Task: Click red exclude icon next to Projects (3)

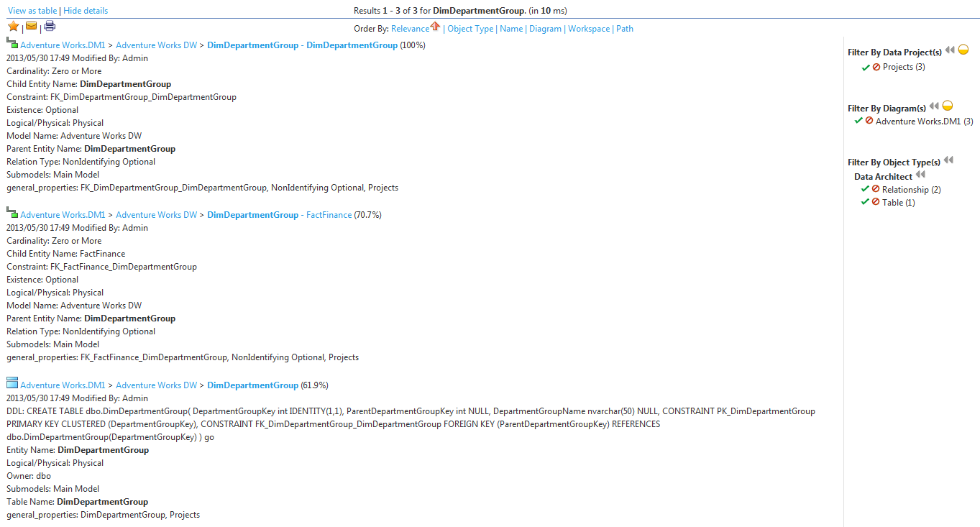Action: [x=876, y=68]
